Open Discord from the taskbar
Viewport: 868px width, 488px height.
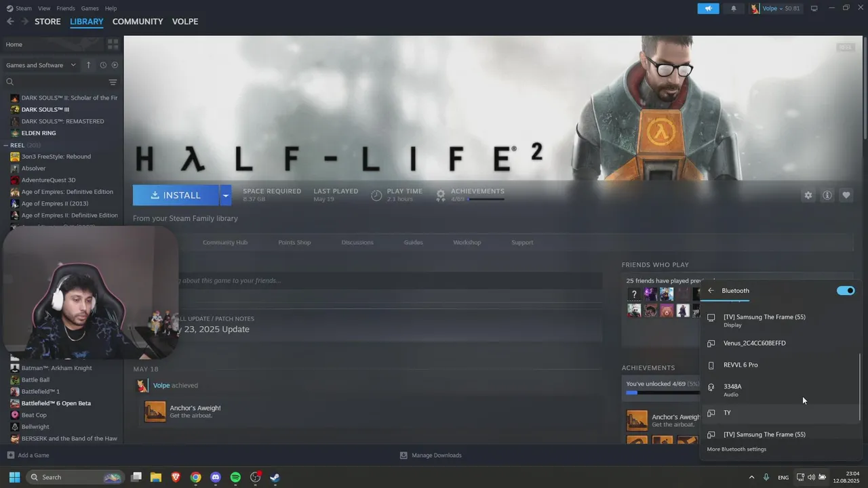[x=216, y=477]
